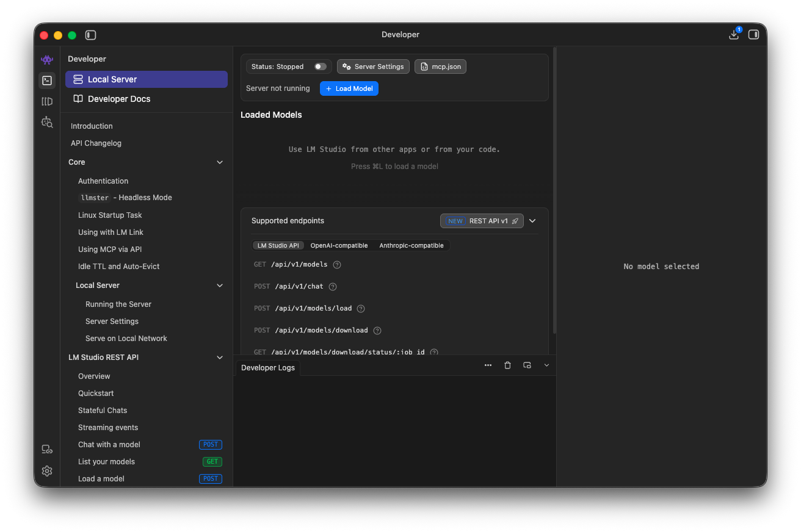Open the llmster Headless Mode docs page
Viewport: 801px width, 532px height.
point(125,198)
